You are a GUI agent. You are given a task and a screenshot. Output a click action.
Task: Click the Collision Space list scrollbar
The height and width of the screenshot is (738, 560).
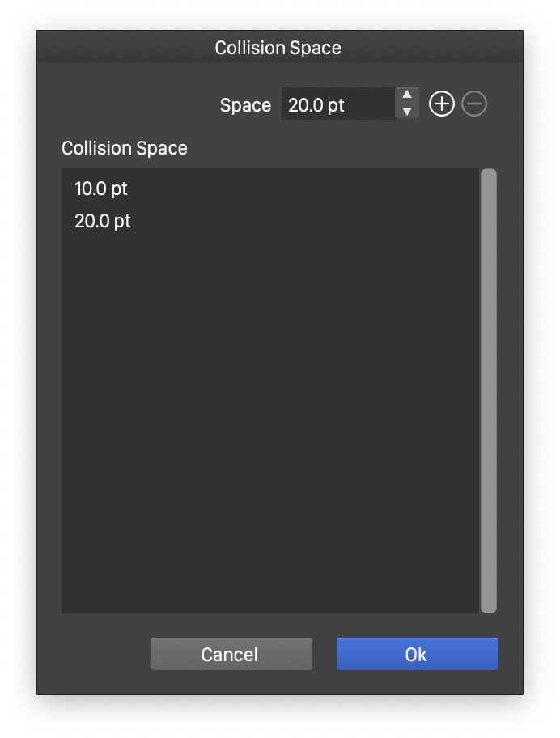coord(488,390)
